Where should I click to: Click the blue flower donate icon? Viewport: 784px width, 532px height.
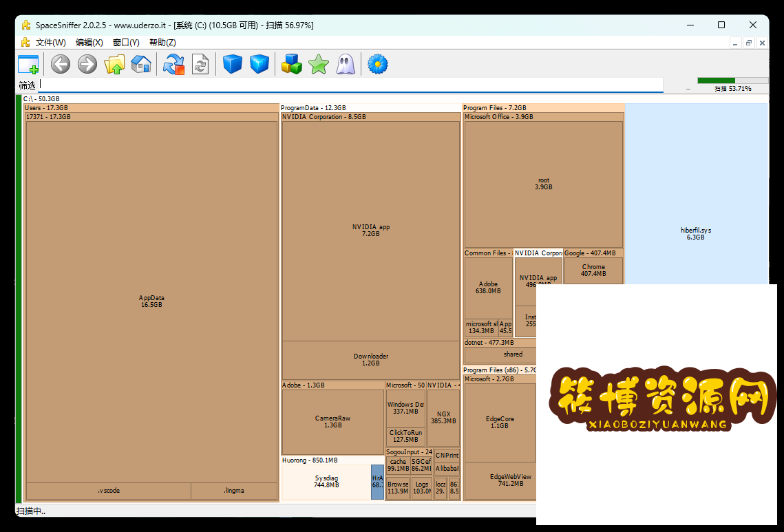coord(377,65)
